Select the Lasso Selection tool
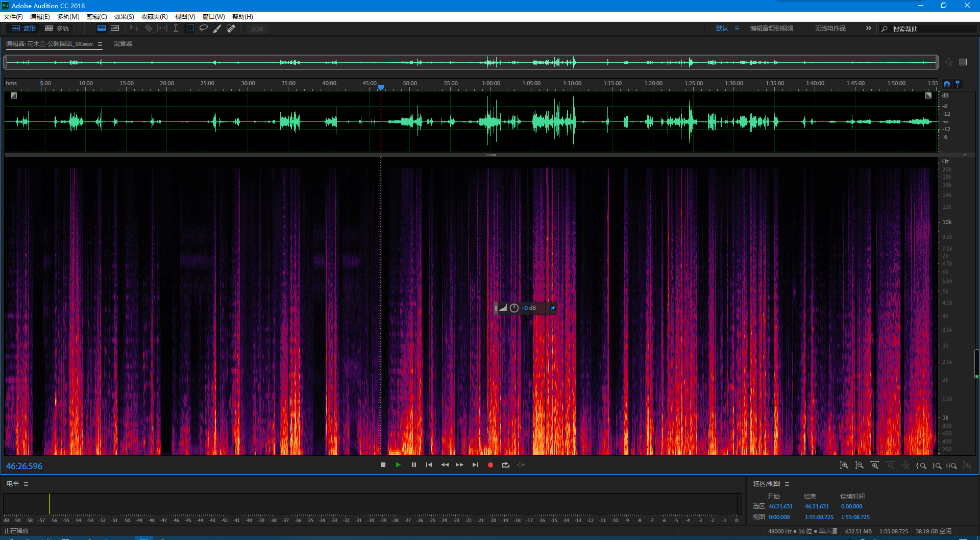This screenshot has height=540, width=980. [x=204, y=29]
